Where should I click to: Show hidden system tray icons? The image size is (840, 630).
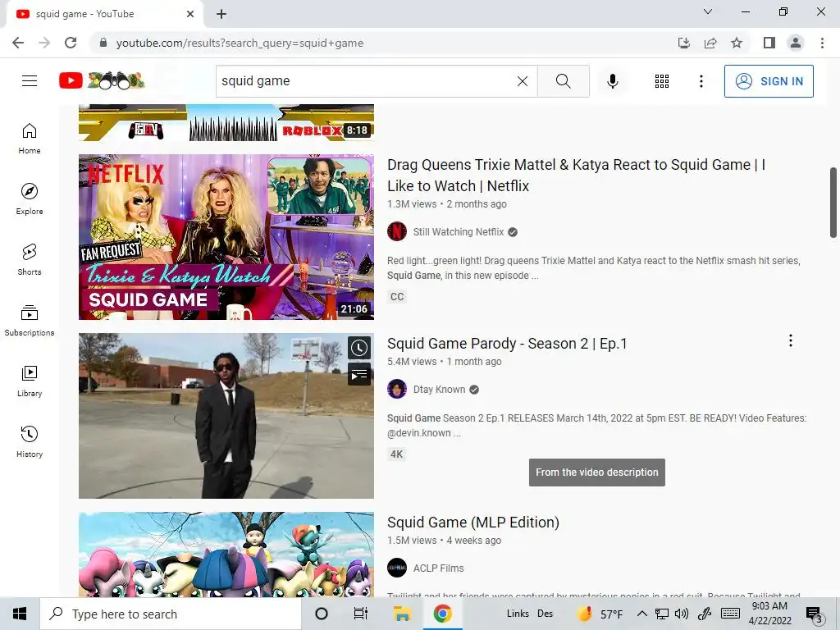tap(641, 614)
